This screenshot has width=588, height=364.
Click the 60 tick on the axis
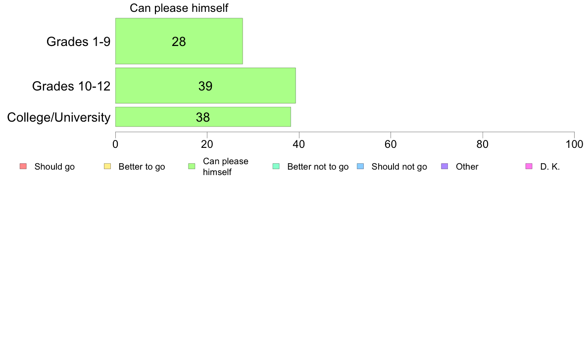pos(391,144)
